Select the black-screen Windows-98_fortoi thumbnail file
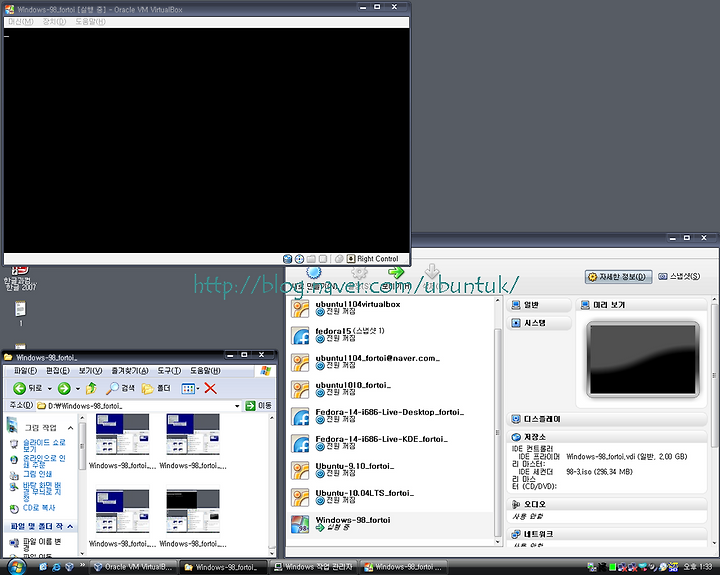720x575 pixels. 193,511
